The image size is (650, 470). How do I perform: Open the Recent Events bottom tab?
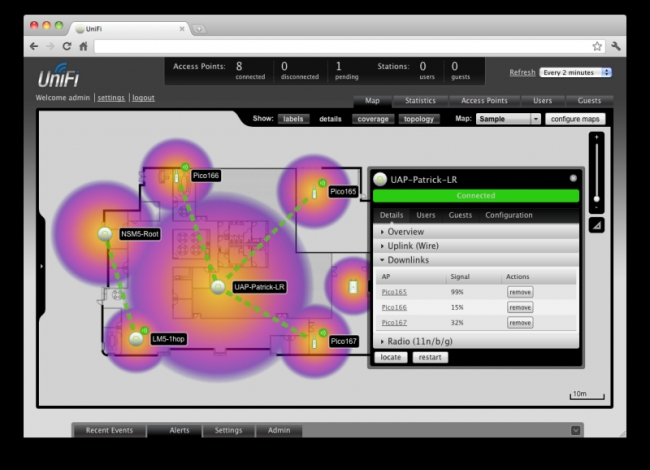(x=109, y=430)
